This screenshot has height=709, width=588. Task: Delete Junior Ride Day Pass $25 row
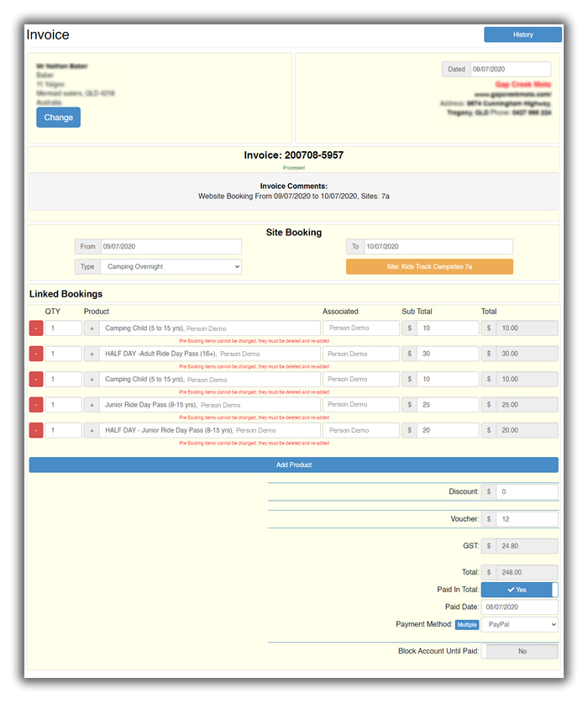click(36, 405)
